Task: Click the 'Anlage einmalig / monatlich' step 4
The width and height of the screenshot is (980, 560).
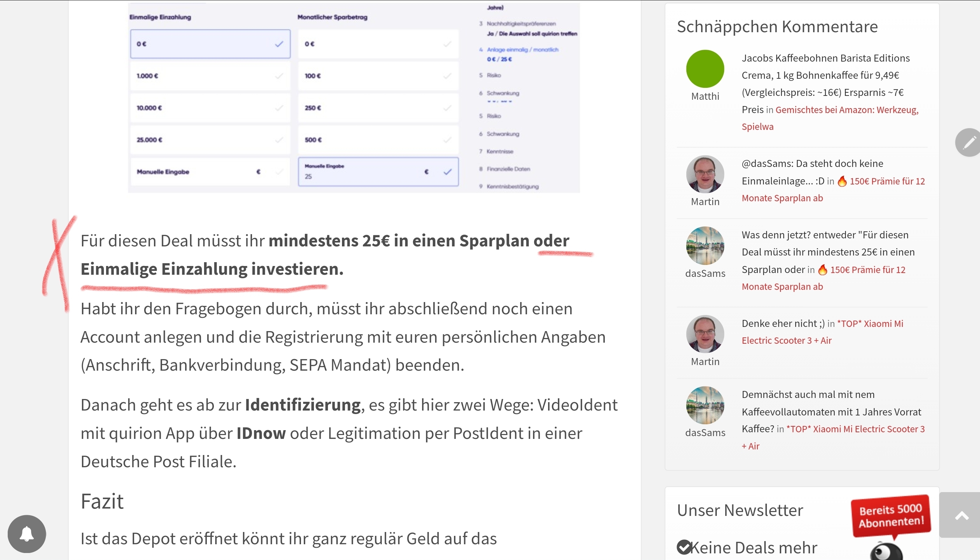Action: [x=522, y=50]
